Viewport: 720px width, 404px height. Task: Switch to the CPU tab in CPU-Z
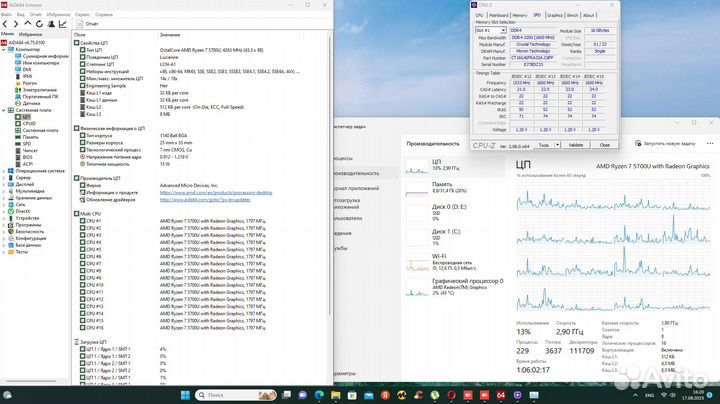coord(479,15)
